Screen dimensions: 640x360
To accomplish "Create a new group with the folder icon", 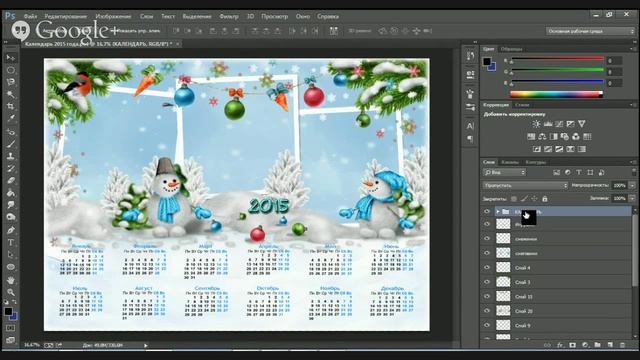I will pos(597,345).
